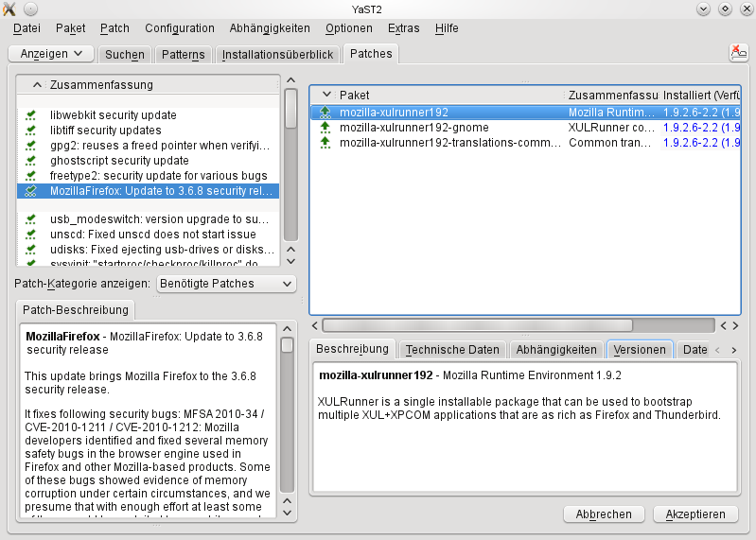Click the status icon of libwebkit security update
Screen dimensions: 756x540
point(31,115)
